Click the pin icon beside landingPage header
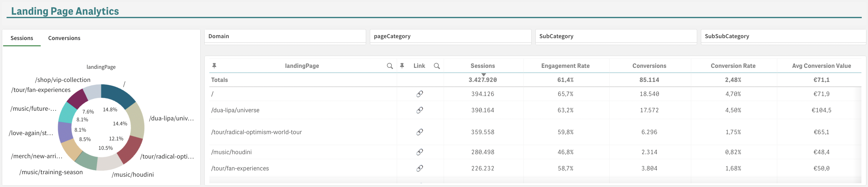Screen dimensions: 868x187 (x=214, y=66)
